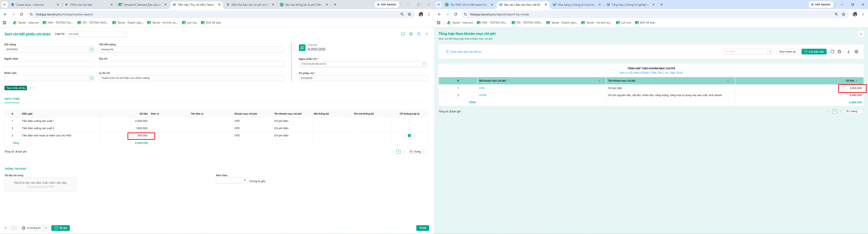The height and width of the screenshot is (234, 868).
Task: Refresh the cost category summary report
Action: [832, 52]
